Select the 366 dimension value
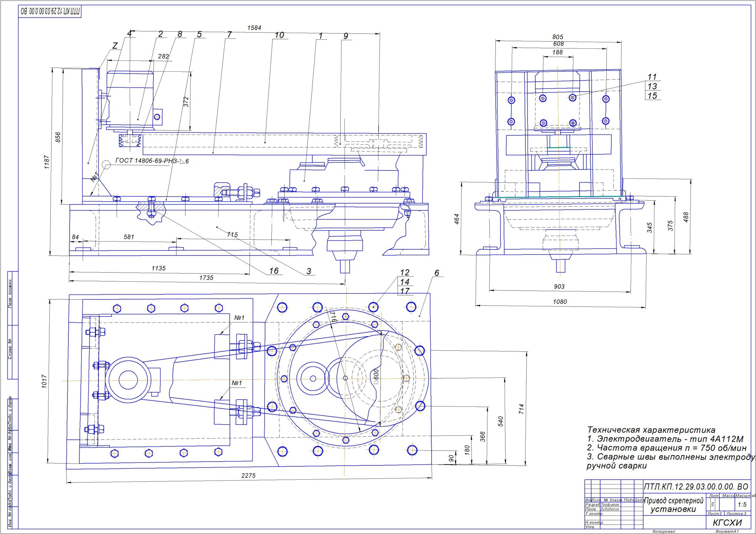Screen dimensions: 756x534 click(483, 437)
